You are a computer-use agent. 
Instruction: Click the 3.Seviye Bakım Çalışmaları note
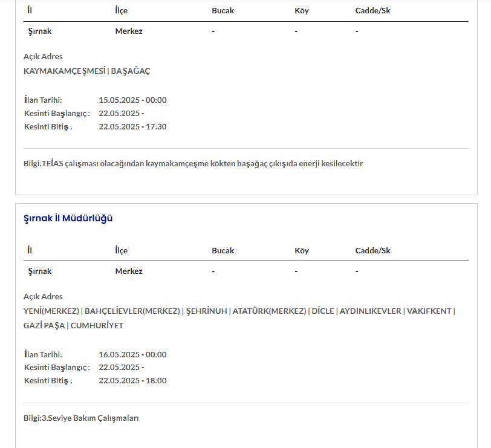click(81, 418)
